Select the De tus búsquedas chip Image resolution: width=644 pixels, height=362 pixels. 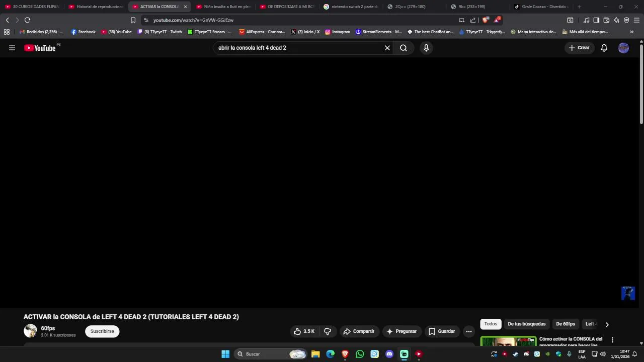527,324
